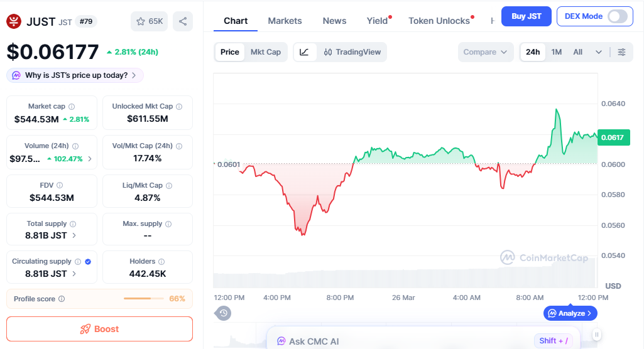Click the star watchlist icon
644x349 pixels.
tap(140, 21)
